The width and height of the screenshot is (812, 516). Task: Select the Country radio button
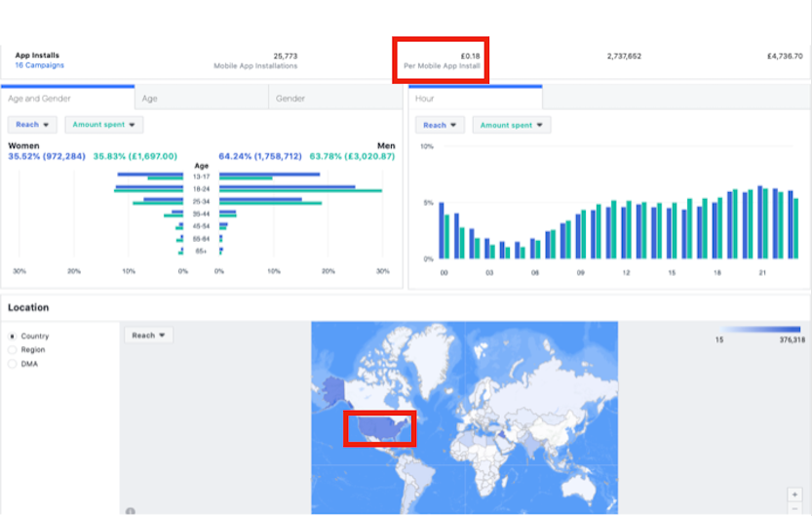point(13,337)
